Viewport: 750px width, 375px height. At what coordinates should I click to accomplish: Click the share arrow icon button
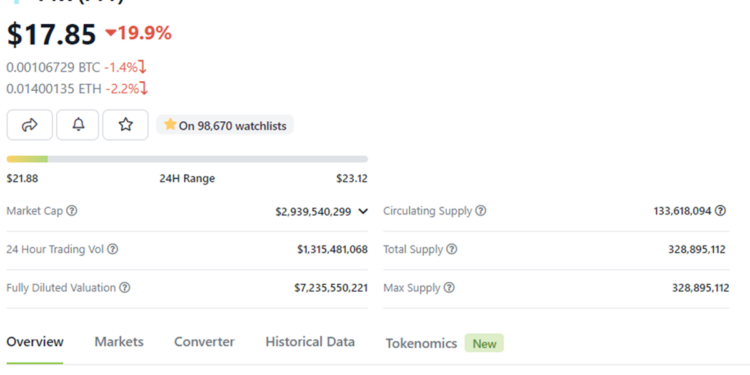click(30, 125)
